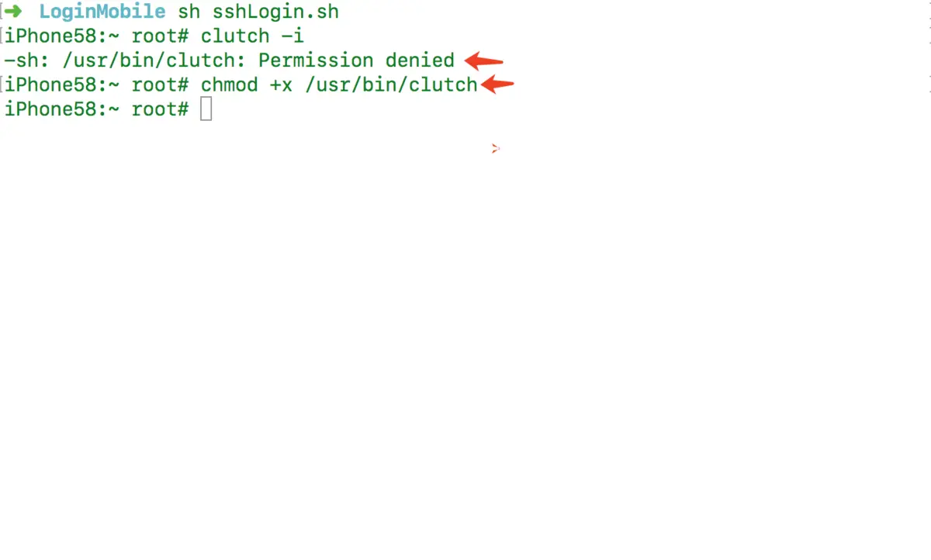Place cursor at the empty terminal cursor block

(x=206, y=109)
